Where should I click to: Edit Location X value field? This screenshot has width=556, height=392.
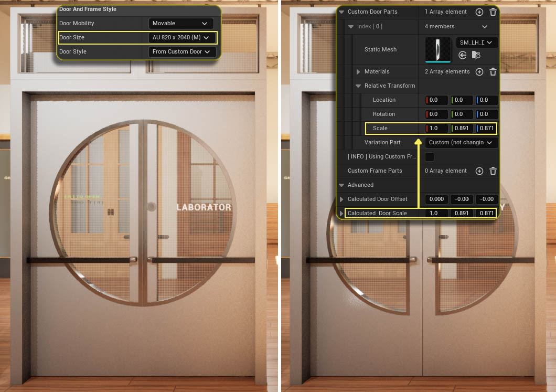pos(436,100)
